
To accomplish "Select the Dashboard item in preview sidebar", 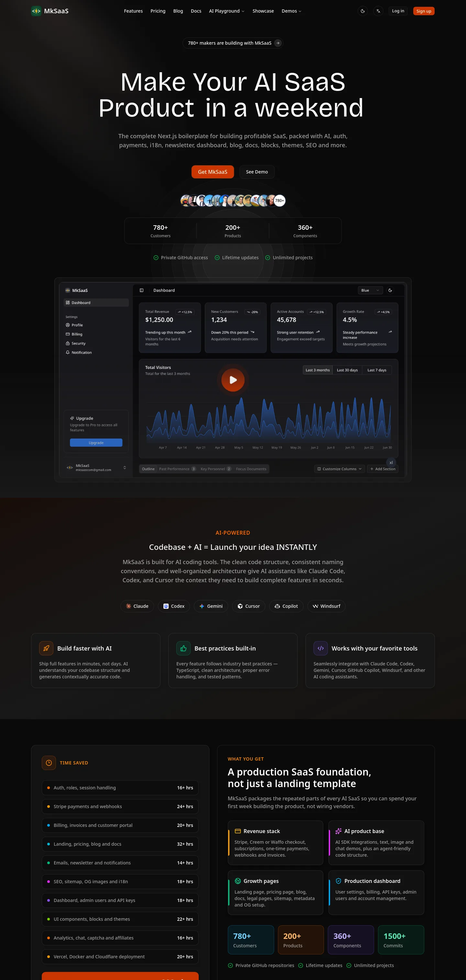I will [x=96, y=302].
